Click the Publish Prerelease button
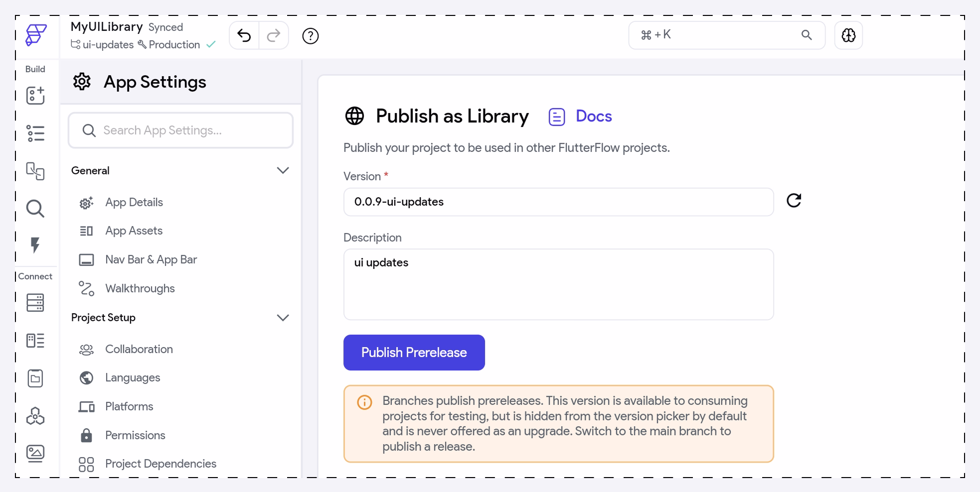 [x=414, y=353]
